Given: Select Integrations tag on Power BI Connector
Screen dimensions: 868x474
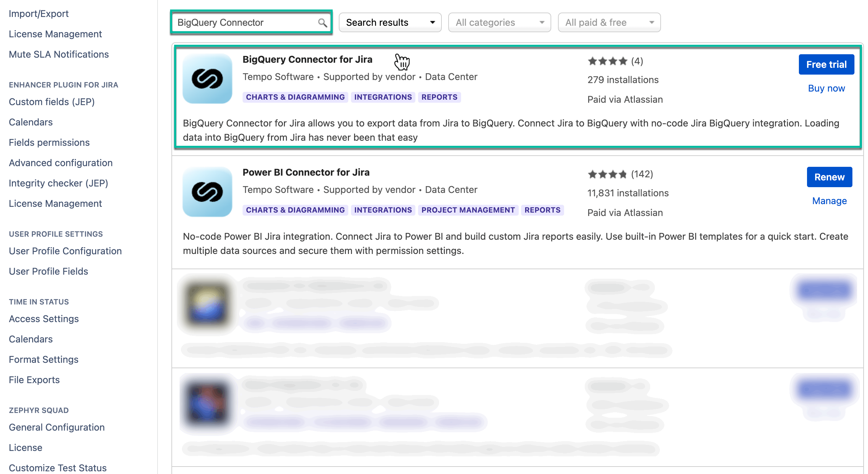Looking at the screenshot, I should pos(383,210).
